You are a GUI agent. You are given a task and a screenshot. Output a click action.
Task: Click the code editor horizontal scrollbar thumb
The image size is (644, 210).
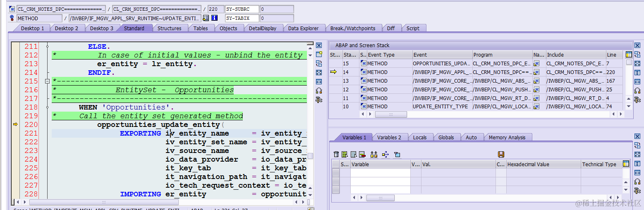104,202
